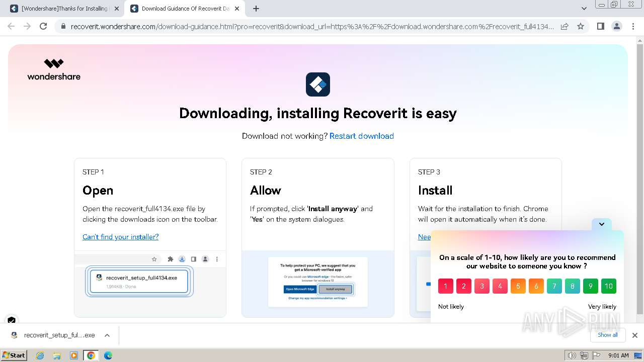Select the Download Guidance Of Recoverit tab

(x=184, y=9)
